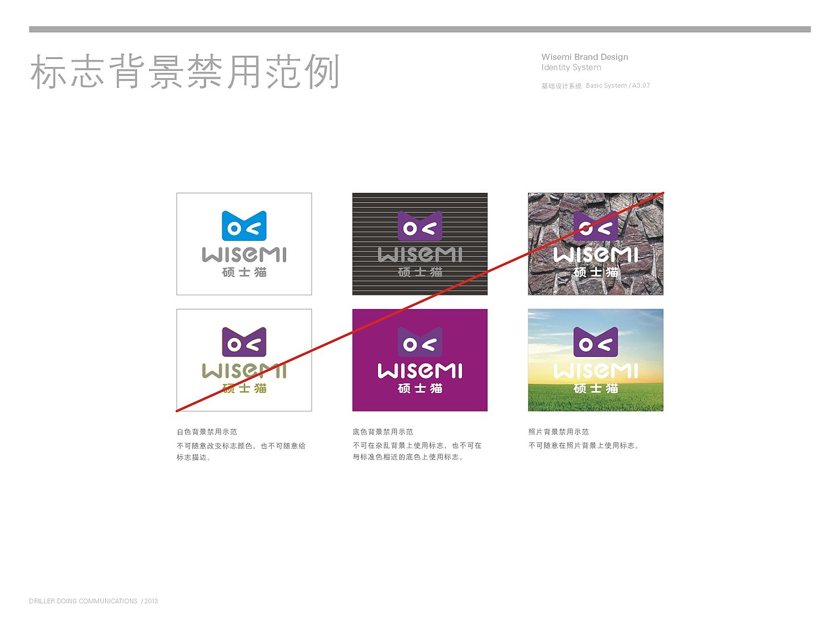
Task: Select the logo thumbnail on the magenta background
Action: (420, 360)
